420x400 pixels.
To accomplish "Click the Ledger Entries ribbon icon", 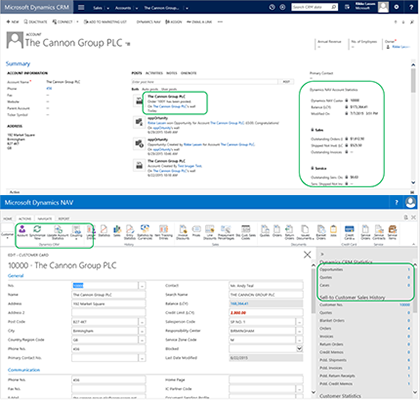I will click(91, 232).
